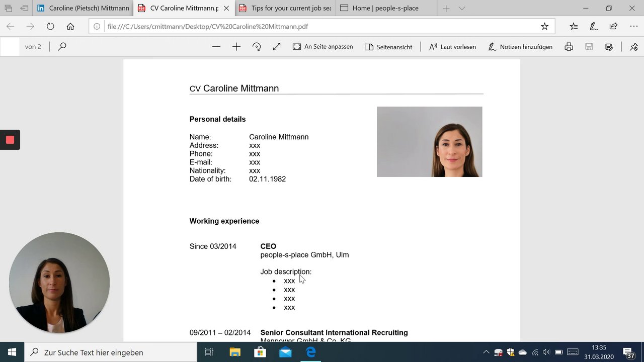Stop the screen recording with the red button
This screenshot has height=362, width=644.
coord(10,140)
